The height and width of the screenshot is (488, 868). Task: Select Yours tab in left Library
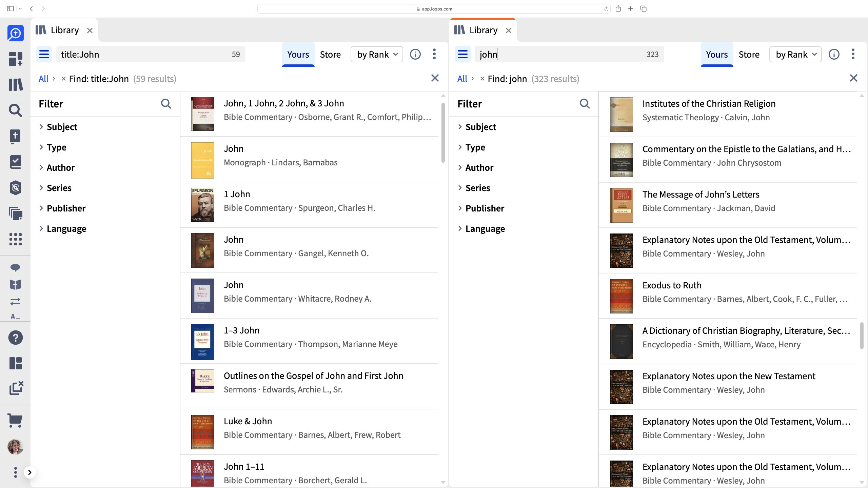(x=298, y=55)
